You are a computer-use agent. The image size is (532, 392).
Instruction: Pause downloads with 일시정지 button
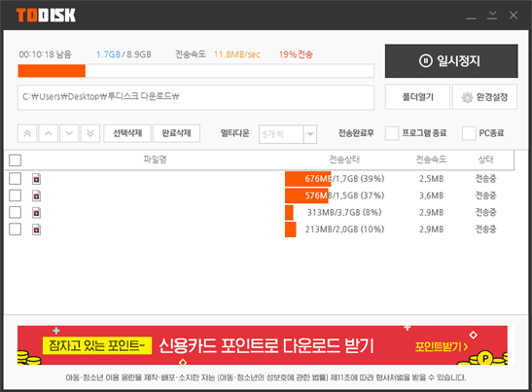coord(451,61)
